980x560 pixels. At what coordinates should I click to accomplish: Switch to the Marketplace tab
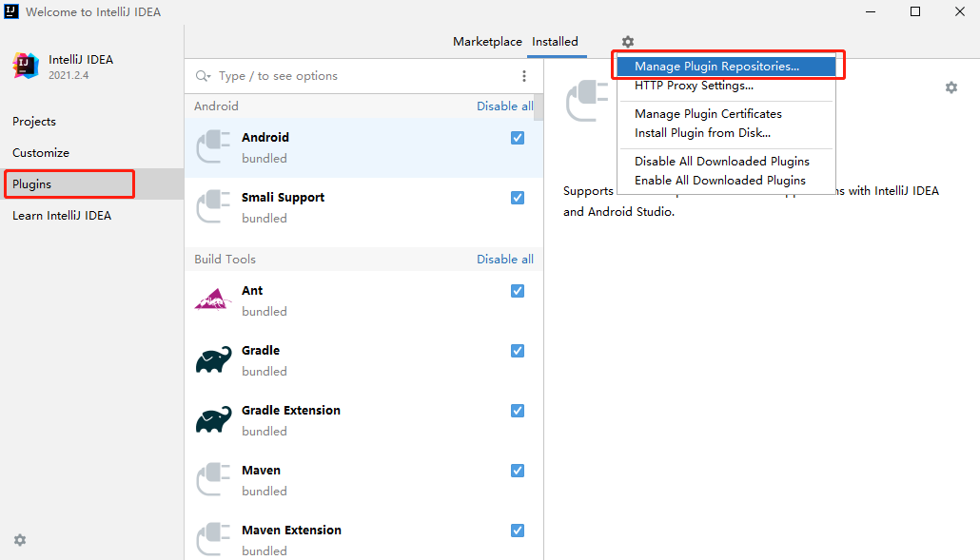click(x=487, y=42)
